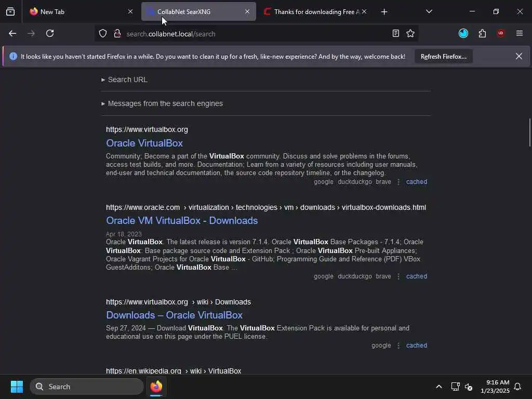Click the en.wikipedia.org VirtualBox URL
532x399 pixels.
tap(174, 371)
